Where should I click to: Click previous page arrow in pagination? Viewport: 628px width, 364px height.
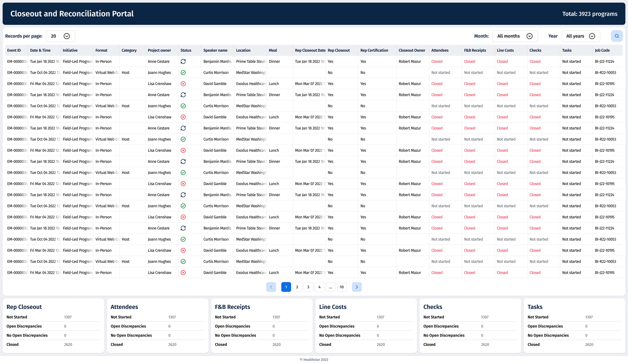[271, 287]
